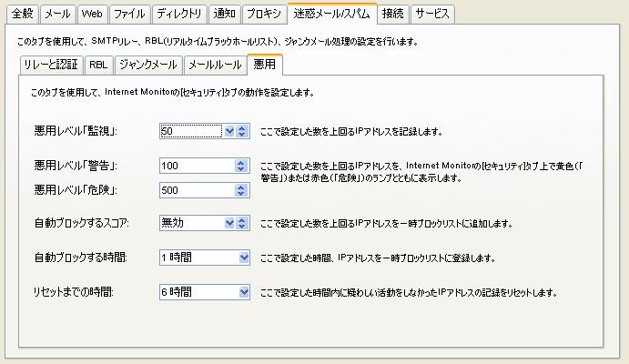Switch to the 全般 tab
Viewport: 629px width, 364px height.
tap(23, 14)
